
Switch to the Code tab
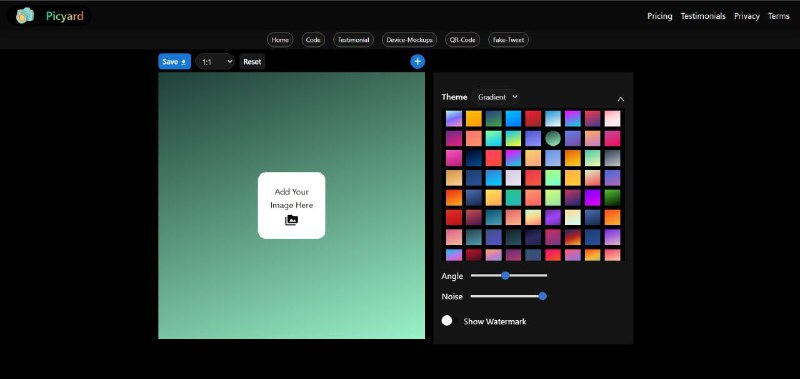click(313, 40)
